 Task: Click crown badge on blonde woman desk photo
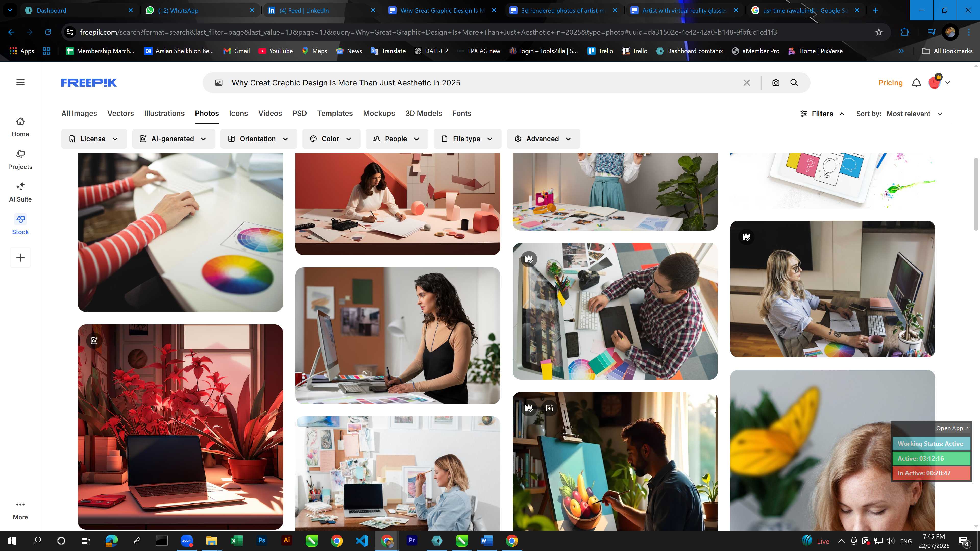tap(746, 236)
